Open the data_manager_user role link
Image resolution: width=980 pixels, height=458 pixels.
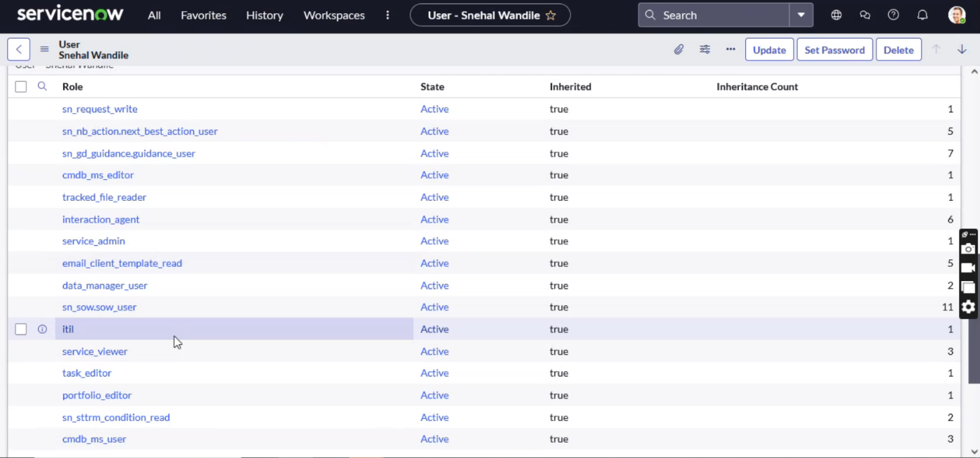[x=105, y=285]
